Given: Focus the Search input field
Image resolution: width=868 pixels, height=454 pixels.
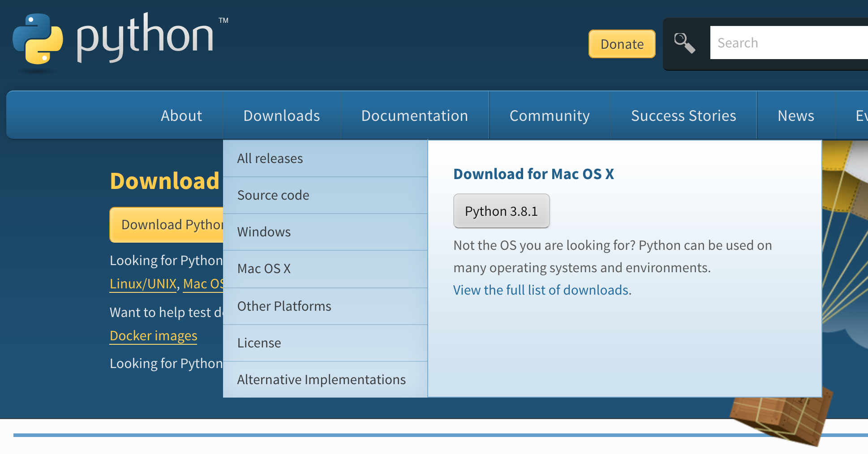Looking at the screenshot, I should pos(789,43).
